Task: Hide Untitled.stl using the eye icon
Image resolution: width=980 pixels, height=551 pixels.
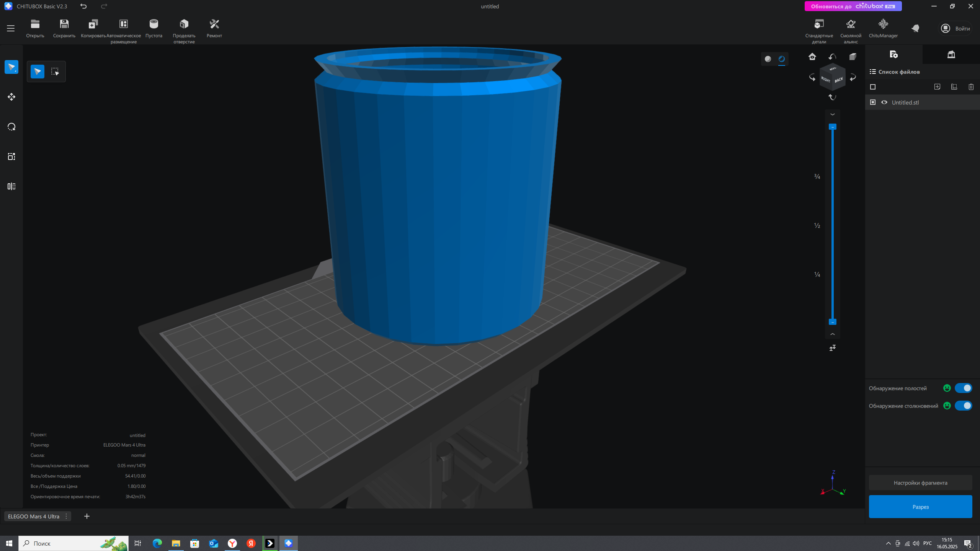Action: point(884,102)
